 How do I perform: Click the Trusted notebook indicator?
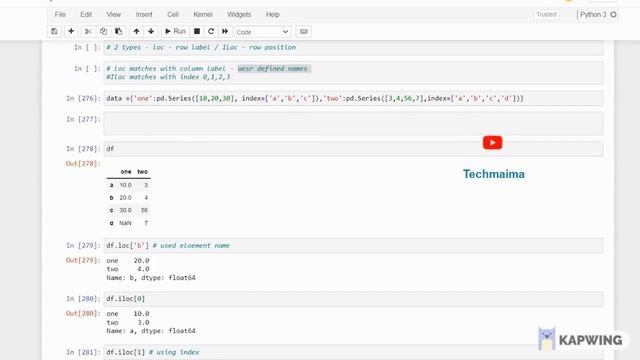tap(546, 14)
